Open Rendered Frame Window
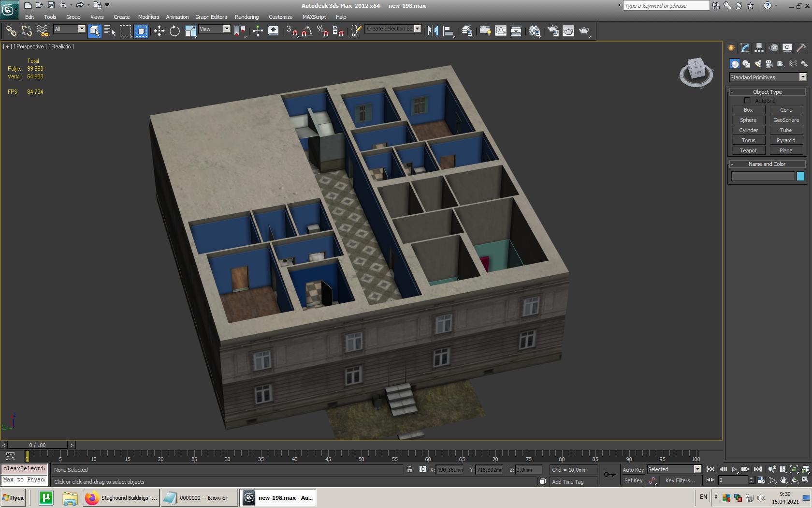 click(x=568, y=31)
